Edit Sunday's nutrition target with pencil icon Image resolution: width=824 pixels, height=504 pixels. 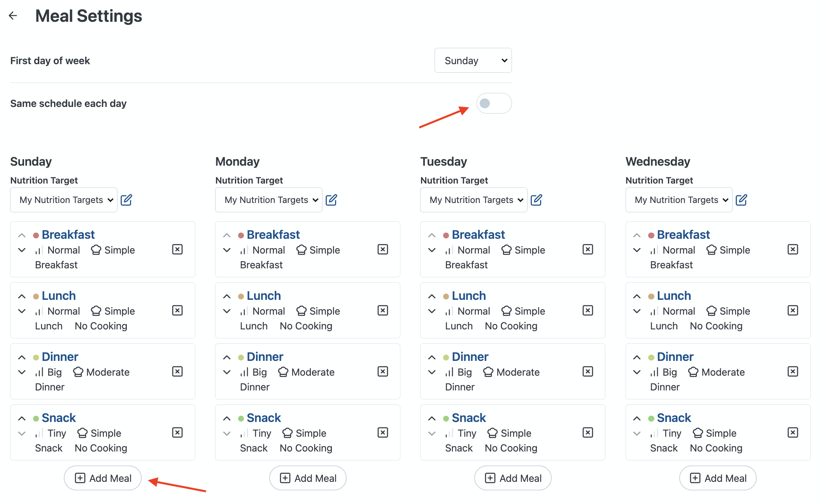click(126, 200)
